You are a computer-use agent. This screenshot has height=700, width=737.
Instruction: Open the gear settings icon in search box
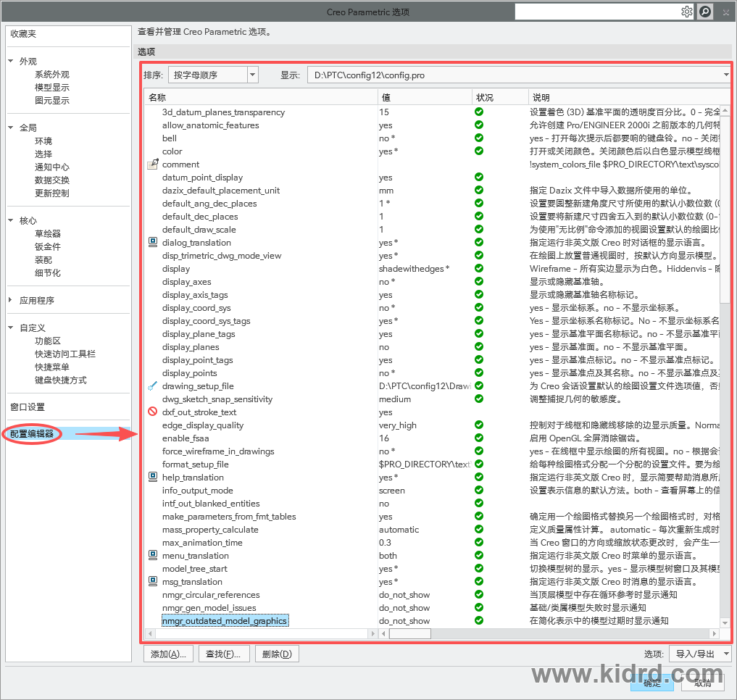pos(687,12)
